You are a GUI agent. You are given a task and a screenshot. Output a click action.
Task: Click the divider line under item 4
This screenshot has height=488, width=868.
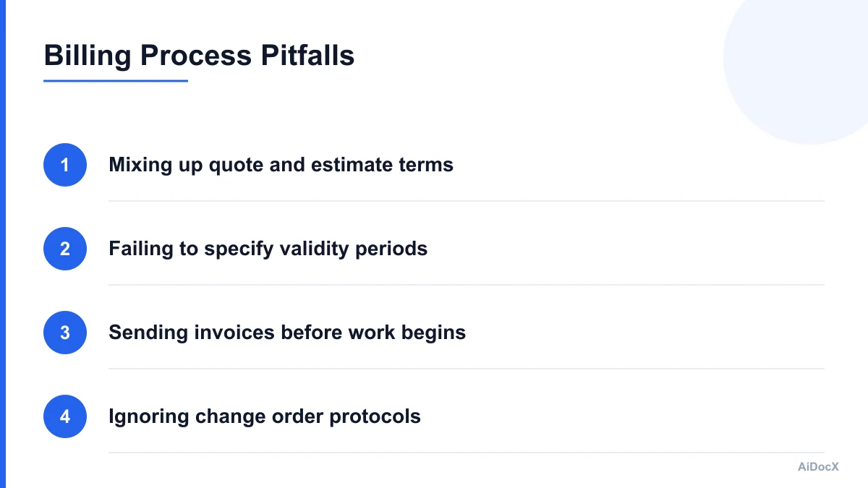(x=467, y=453)
